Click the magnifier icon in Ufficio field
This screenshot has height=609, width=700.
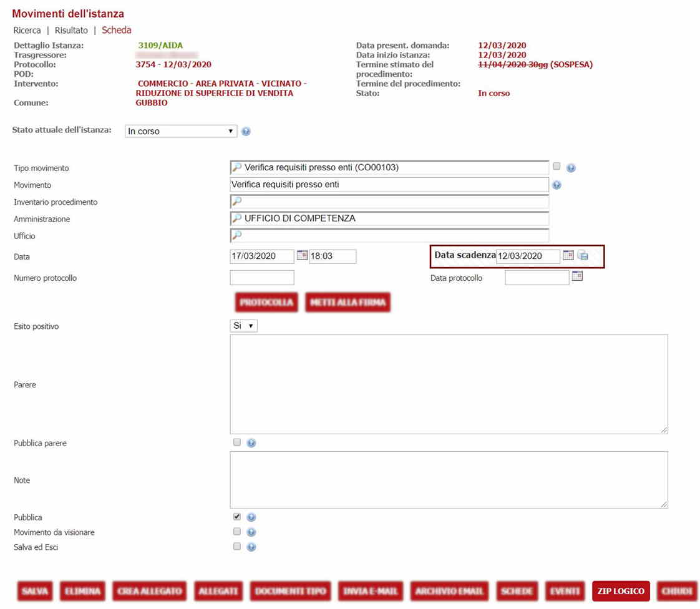tap(237, 236)
